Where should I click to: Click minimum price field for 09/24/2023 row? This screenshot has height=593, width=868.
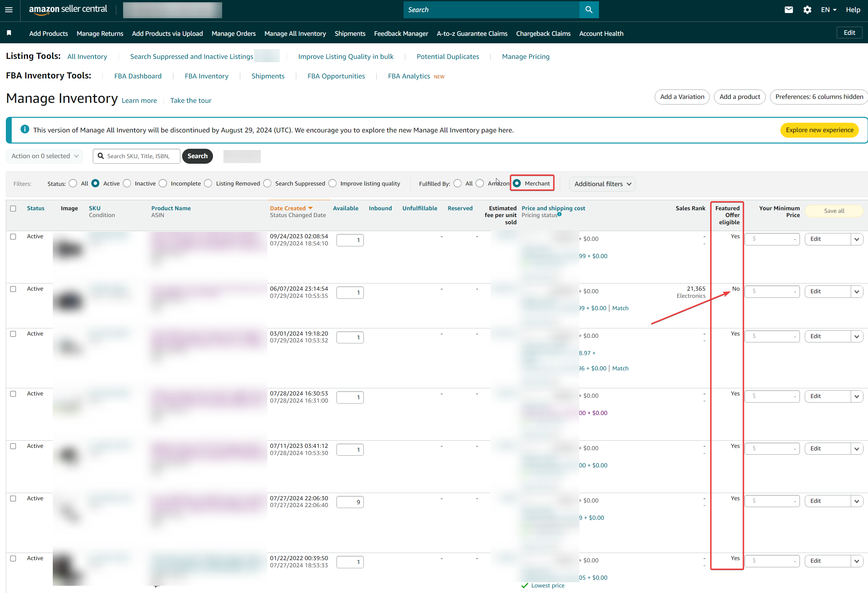coord(772,239)
